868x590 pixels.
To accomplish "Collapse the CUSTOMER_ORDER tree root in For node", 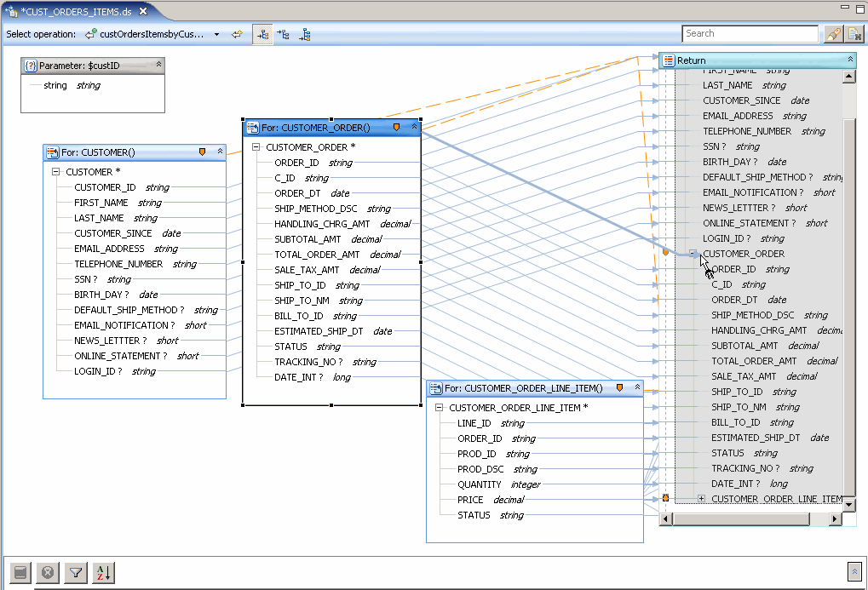I will pyautogui.click(x=256, y=147).
